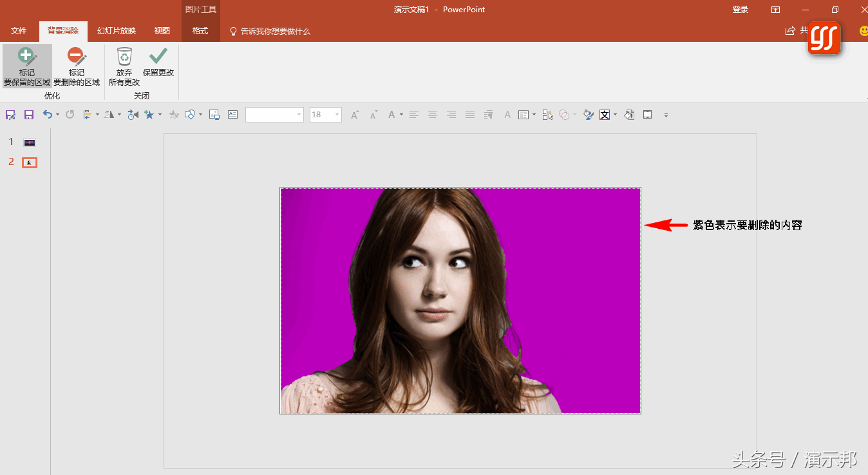
Task: Expand the Merge Shapes dropdown arrow
Action: (574, 115)
